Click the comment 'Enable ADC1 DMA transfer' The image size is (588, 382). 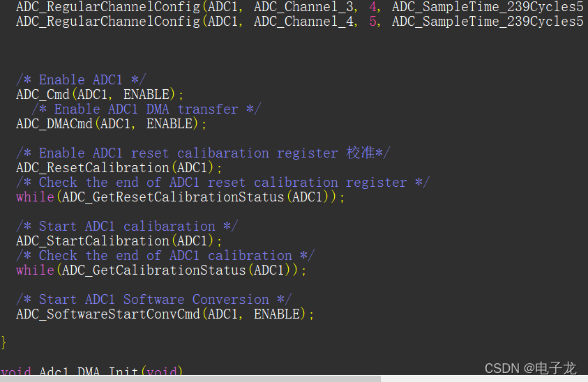coord(146,109)
